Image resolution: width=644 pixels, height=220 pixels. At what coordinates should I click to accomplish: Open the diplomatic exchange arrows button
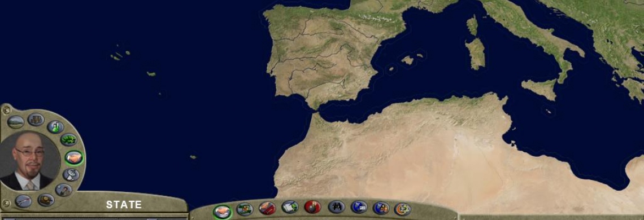coord(245,209)
